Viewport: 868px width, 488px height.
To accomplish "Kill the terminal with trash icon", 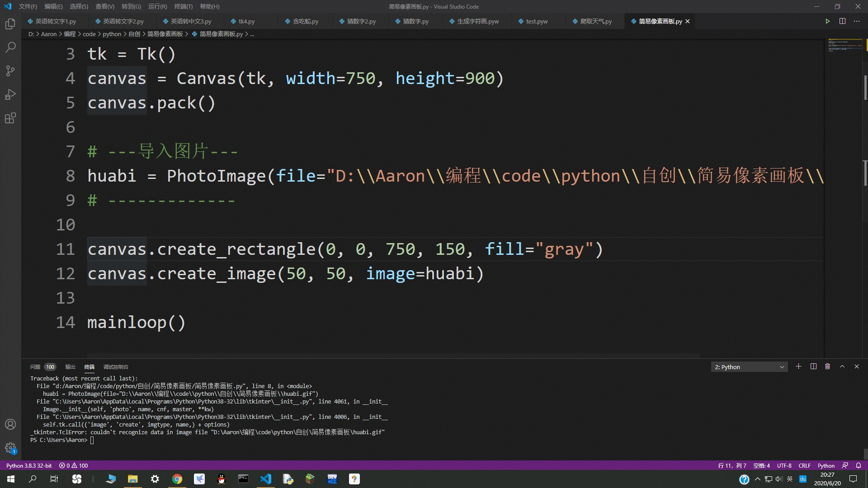I will [827, 366].
